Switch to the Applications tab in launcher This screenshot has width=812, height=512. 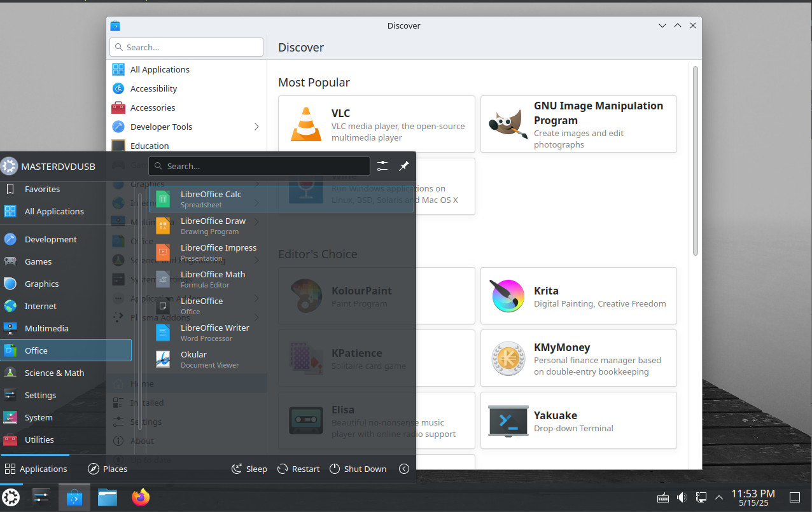[36, 469]
